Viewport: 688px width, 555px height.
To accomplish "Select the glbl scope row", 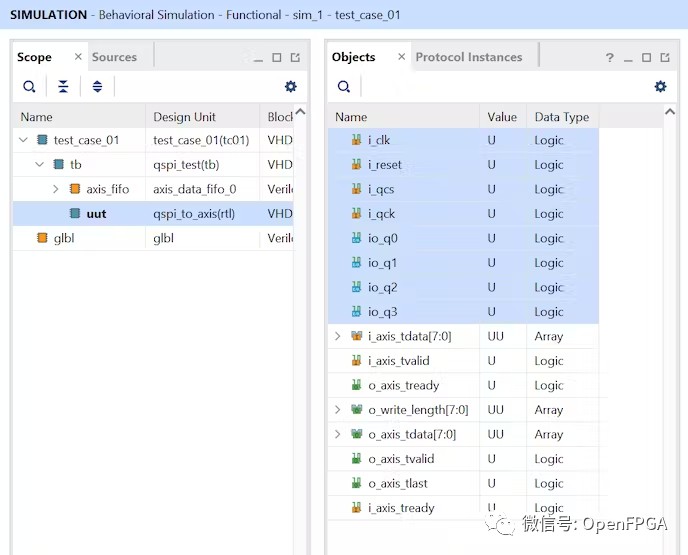I will click(153, 238).
